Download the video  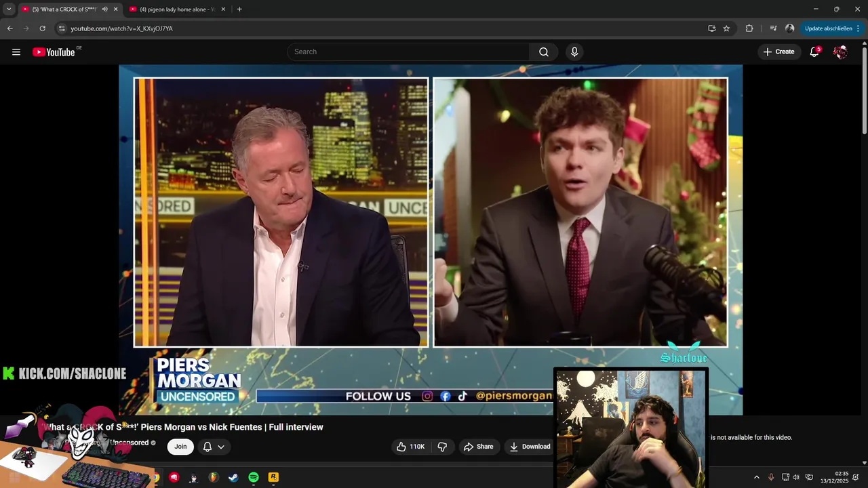(530, 447)
